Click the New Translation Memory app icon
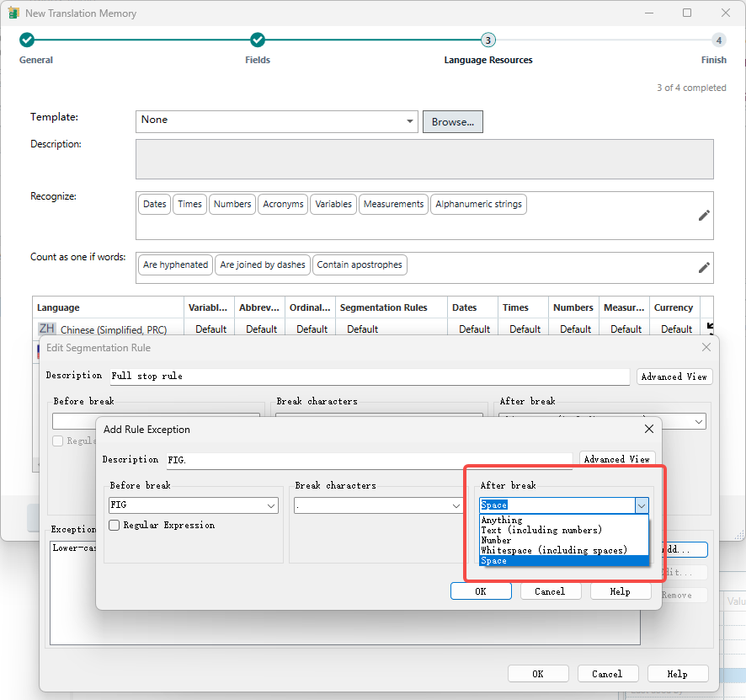Viewport: 746px width, 700px height. (x=13, y=13)
